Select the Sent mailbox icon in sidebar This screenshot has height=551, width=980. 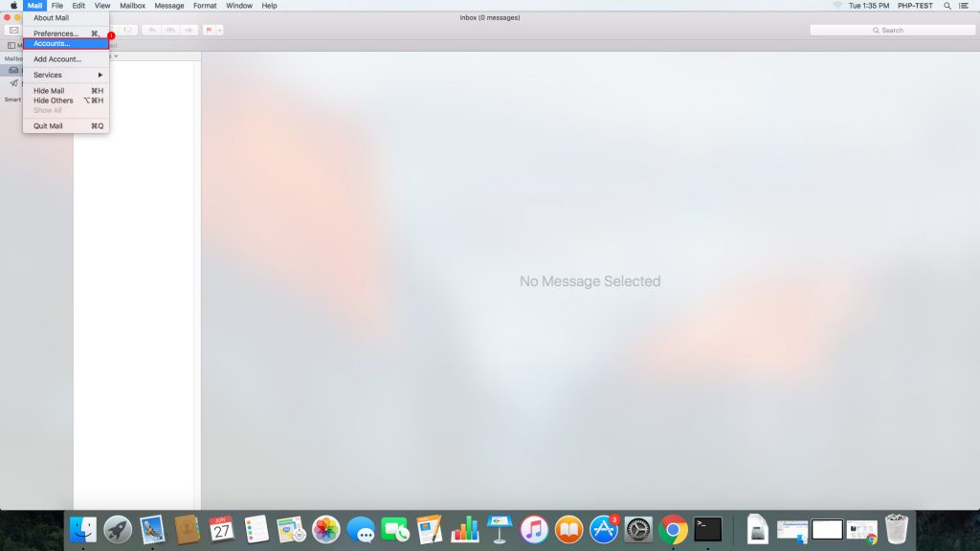[x=13, y=83]
